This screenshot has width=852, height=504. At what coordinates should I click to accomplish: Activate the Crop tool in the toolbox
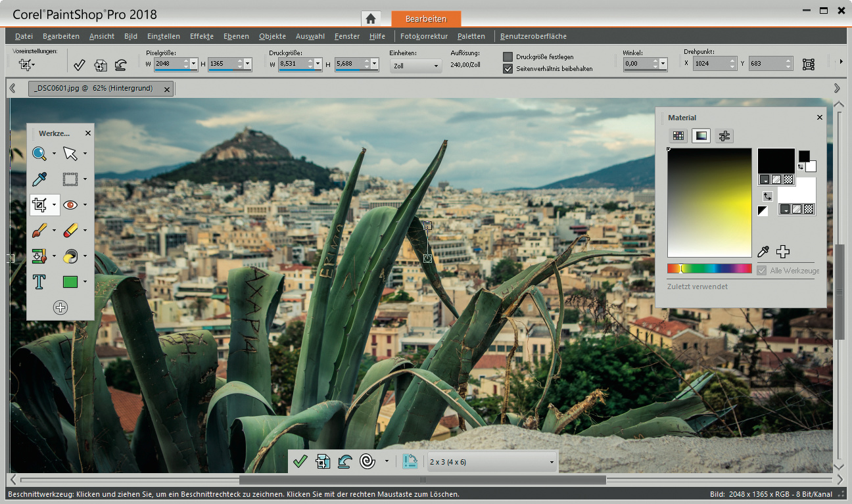pos(39,205)
